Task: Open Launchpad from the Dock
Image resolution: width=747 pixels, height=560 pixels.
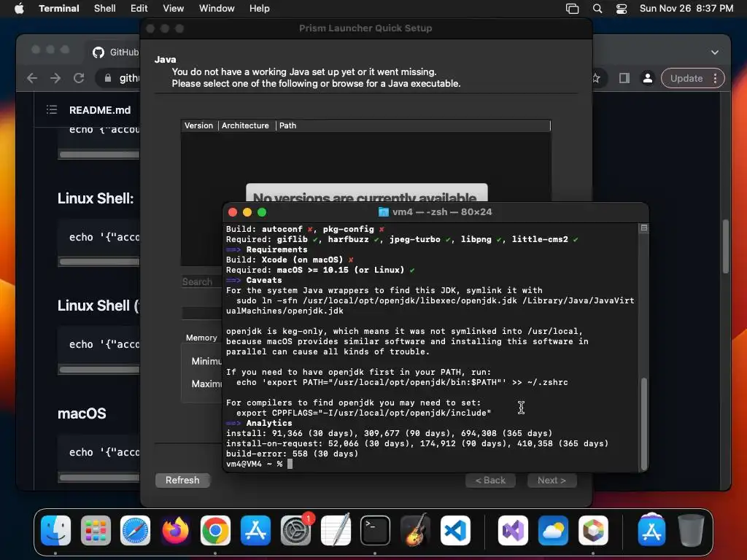Action: [96, 530]
